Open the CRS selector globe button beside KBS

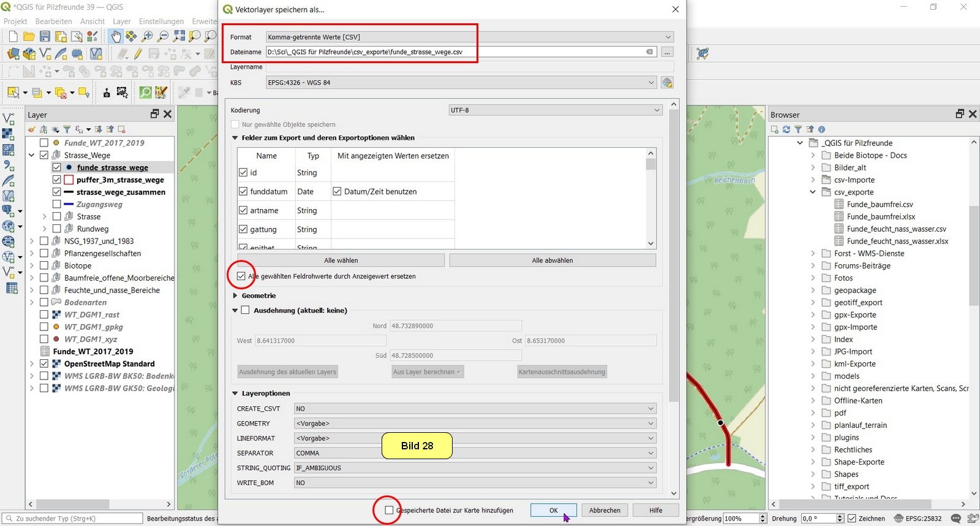667,83
